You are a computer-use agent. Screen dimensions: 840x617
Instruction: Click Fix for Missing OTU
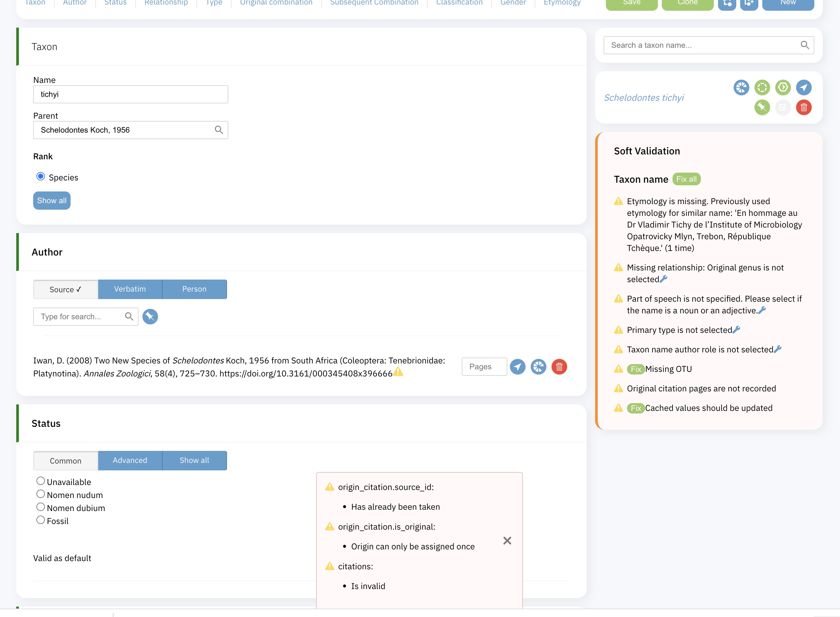pyautogui.click(x=636, y=369)
